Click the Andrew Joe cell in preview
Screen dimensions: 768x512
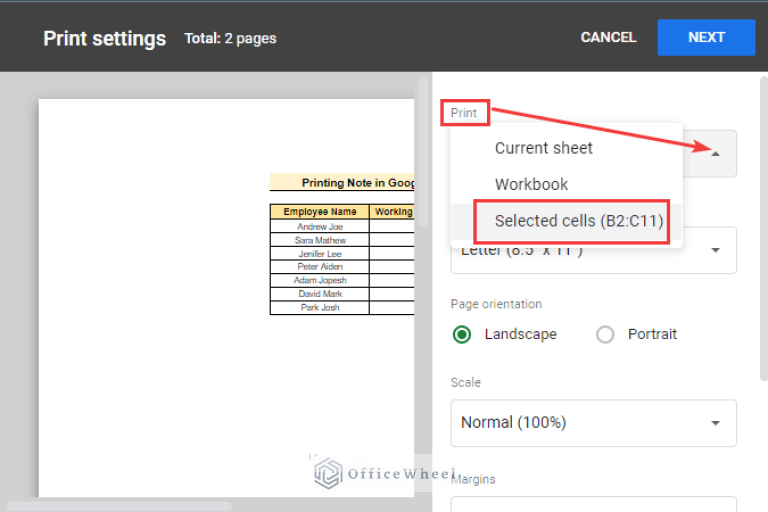pos(319,226)
